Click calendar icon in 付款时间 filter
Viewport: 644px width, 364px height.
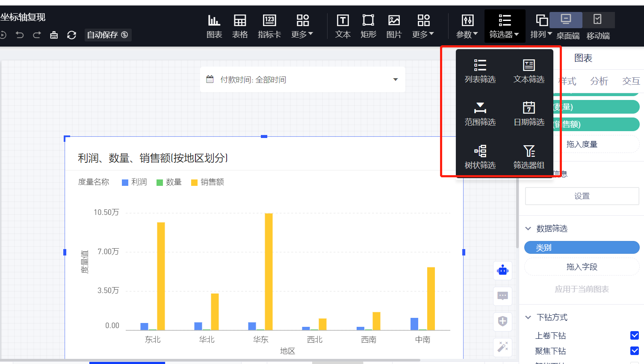pyautogui.click(x=210, y=79)
